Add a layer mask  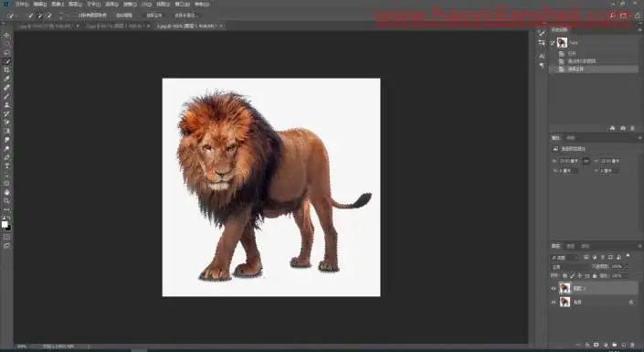point(596,345)
